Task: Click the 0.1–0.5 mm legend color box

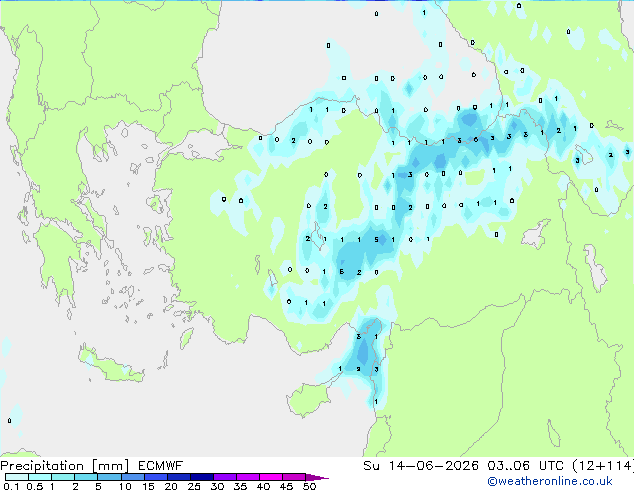Action: click(17, 477)
